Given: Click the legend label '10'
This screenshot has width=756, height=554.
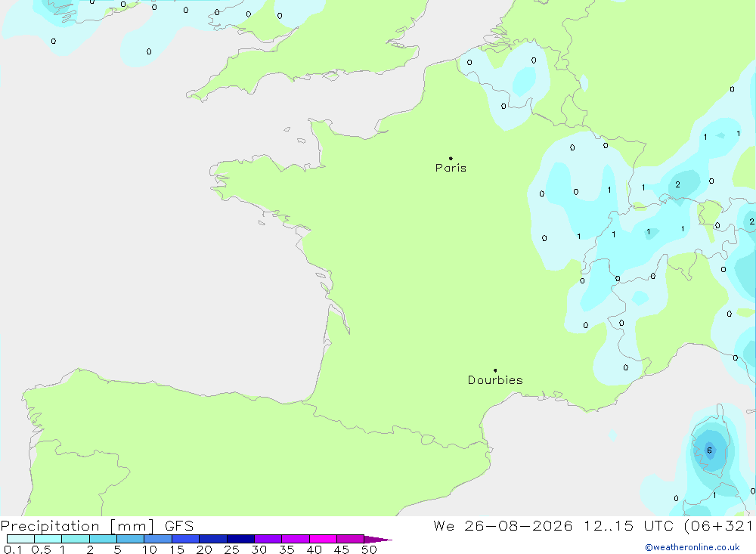Looking at the screenshot, I should [150, 549].
